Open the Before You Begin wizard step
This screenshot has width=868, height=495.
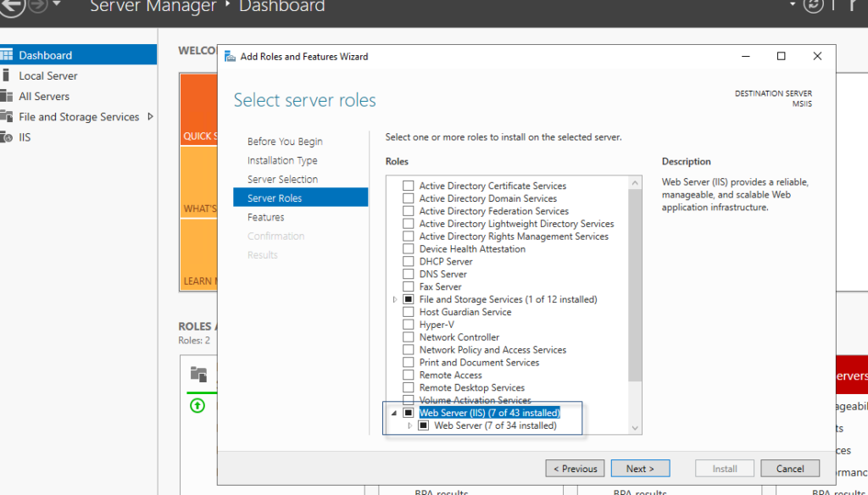pyautogui.click(x=285, y=142)
